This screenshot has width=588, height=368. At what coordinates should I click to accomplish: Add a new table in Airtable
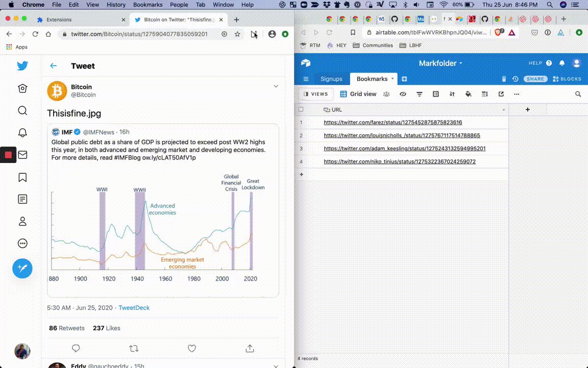point(404,79)
